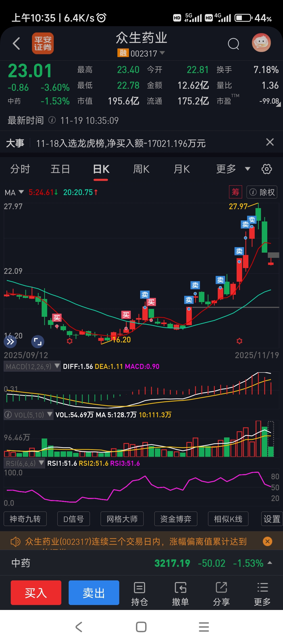The image size is (283, 644).
Task: Expand quote details corner triangle near -99.08
Action: point(278,104)
